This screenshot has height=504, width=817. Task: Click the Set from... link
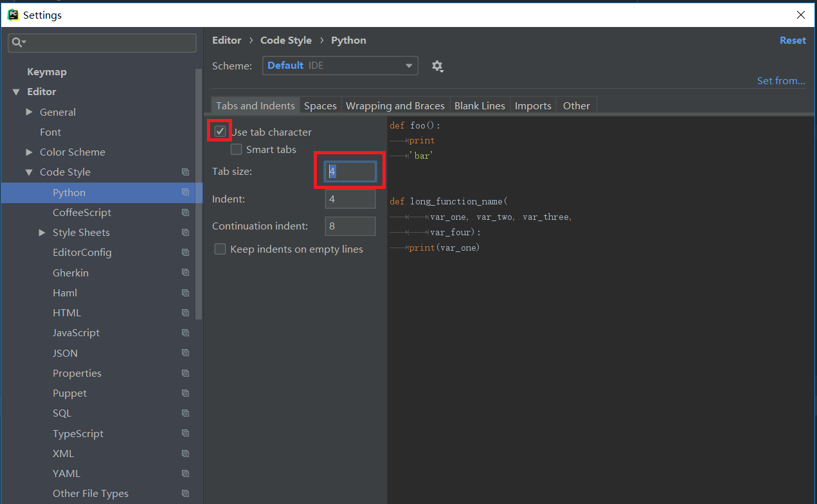(x=781, y=80)
